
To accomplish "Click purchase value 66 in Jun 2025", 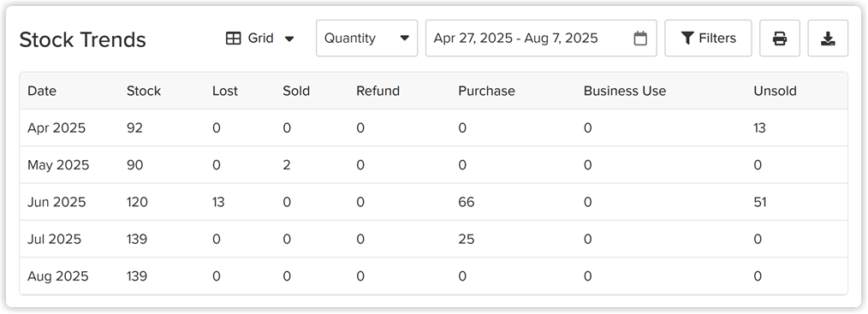I will pyautogui.click(x=467, y=202).
